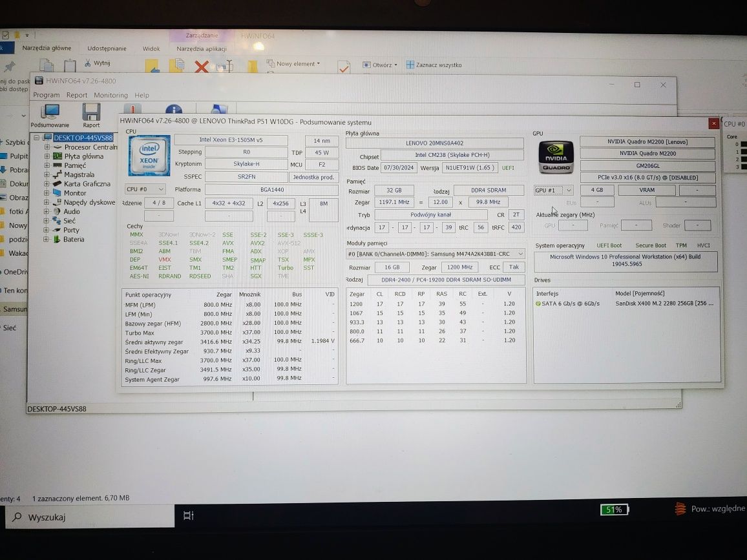Switch to Narzędzia aplikacji tab in Explorer
The width and height of the screenshot is (747, 560).
(x=202, y=48)
